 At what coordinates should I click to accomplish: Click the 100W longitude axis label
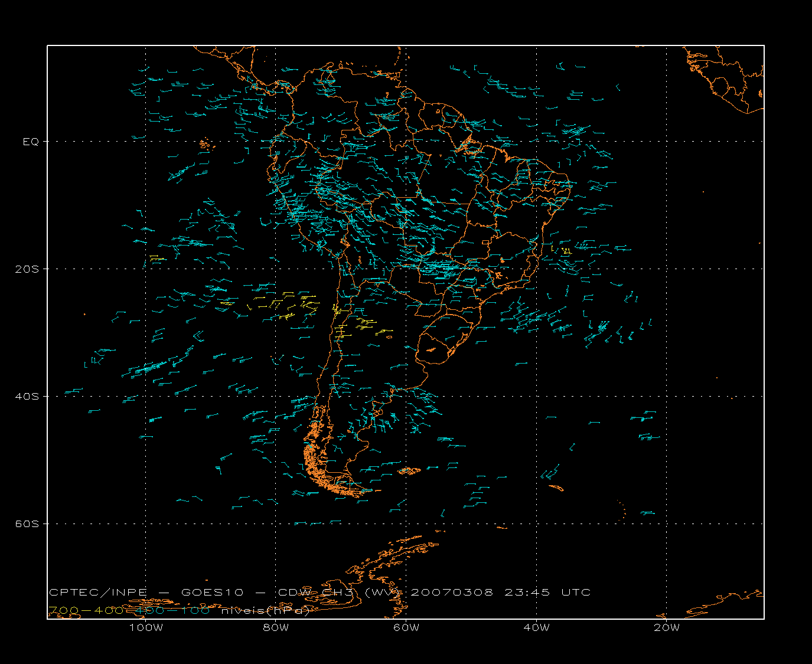click(x=146, y=627)
